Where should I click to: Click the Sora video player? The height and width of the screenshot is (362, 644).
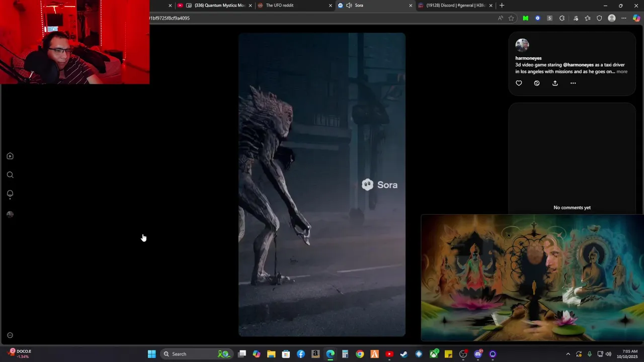322,185
